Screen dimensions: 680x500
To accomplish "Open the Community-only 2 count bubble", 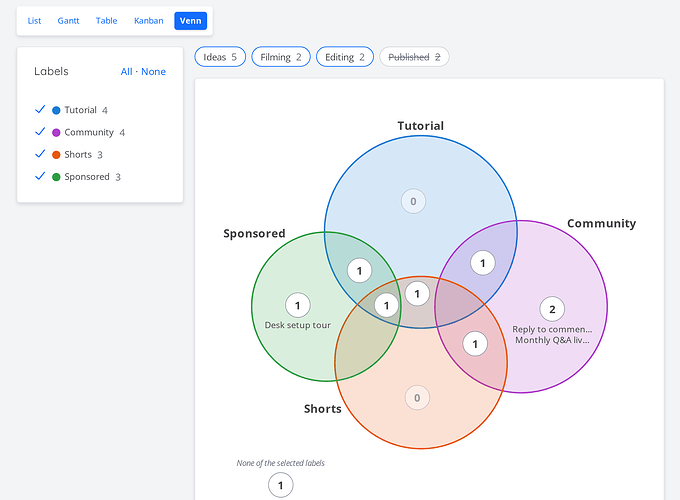I will [552, 309].
